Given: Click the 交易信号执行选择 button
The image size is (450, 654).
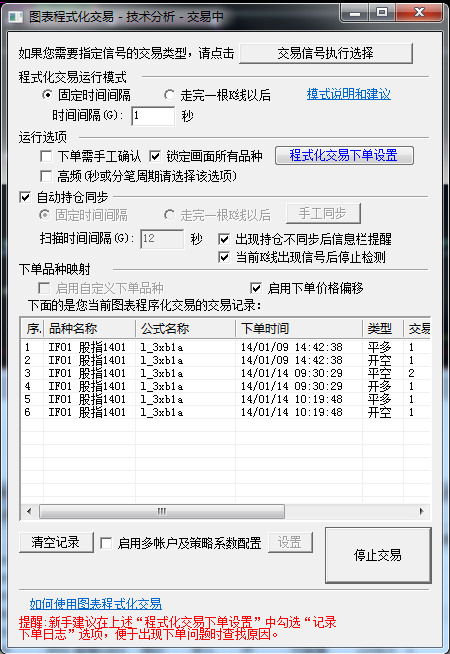Looking at the screenshot, I should pos(326,53).
